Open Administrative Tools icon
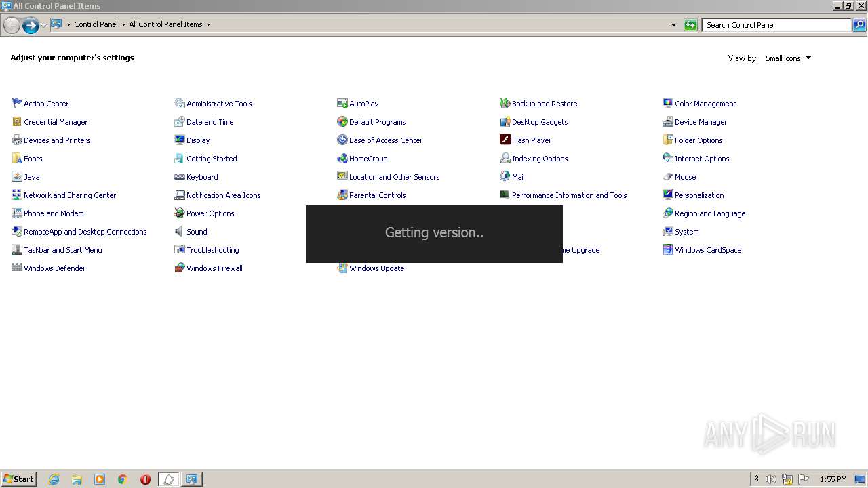This screenshot has height=488, width=868. pos(180,104)
